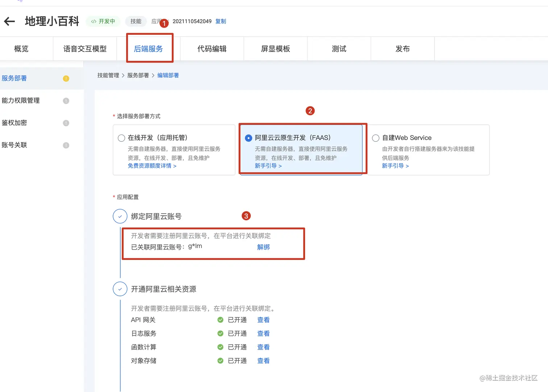Click the 开发中 code status badge
548x392 pixels.
point(103,21)
